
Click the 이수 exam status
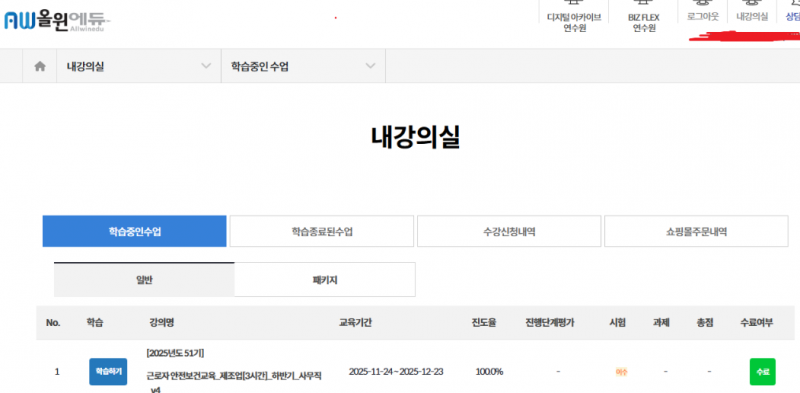tap(621, 372)
